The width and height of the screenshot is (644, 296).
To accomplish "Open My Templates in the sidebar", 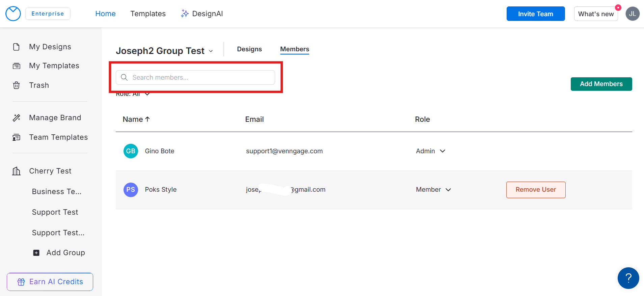I will (x=54, y=65).
